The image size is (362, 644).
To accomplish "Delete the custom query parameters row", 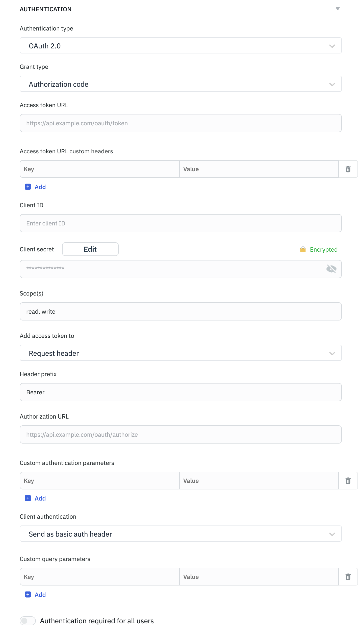I will pos(348,577).
